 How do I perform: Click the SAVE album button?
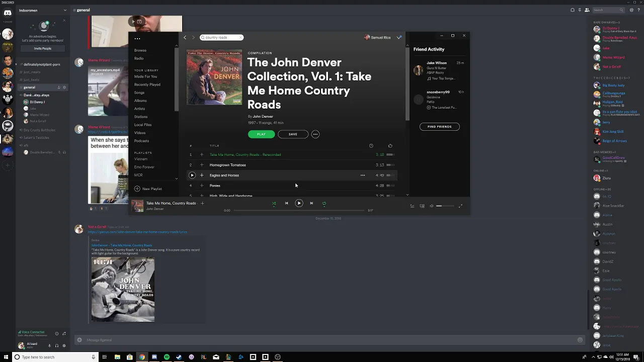pos(293,134)
